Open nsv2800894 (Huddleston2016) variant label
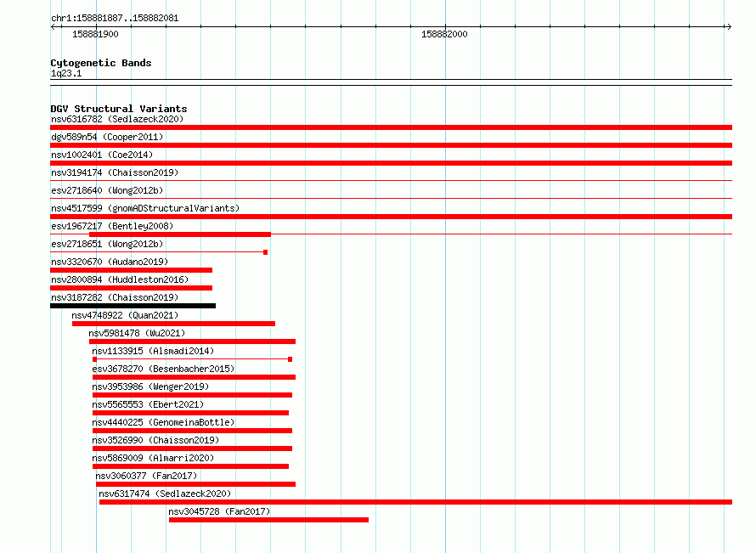Screen dimensions: 756x553 pyautogui.click(x=120, y=279)
